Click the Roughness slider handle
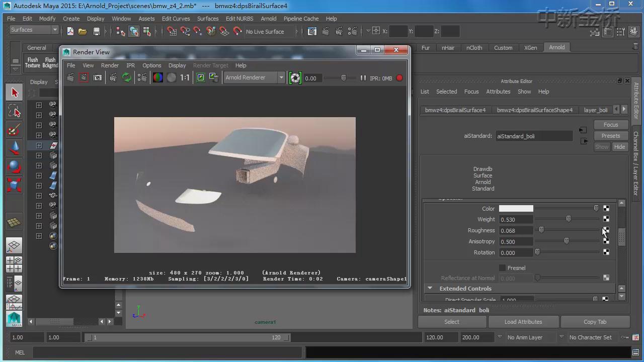Viewport: 644px width, 362px height. (541, 230)
